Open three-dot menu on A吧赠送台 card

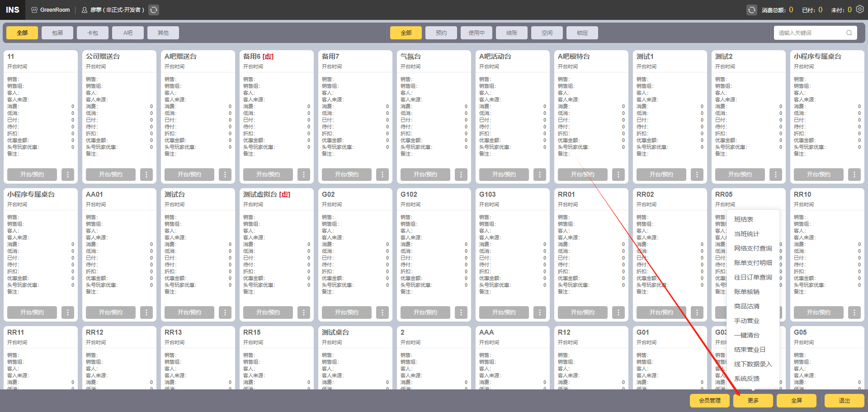[225, 175]
